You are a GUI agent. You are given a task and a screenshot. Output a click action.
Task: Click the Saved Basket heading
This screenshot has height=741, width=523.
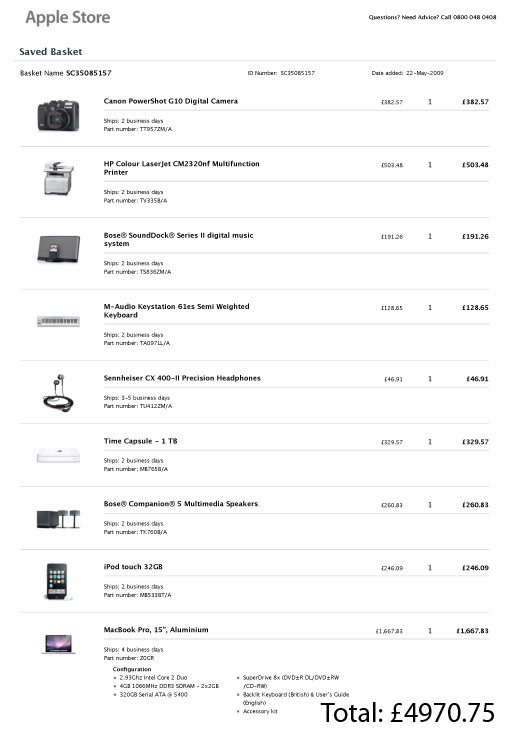[x=51, y=52]
